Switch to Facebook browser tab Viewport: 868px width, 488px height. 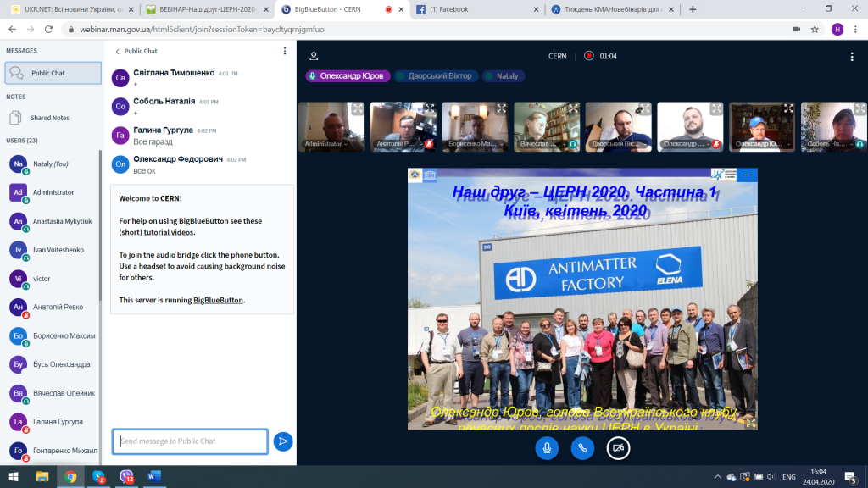477,9
